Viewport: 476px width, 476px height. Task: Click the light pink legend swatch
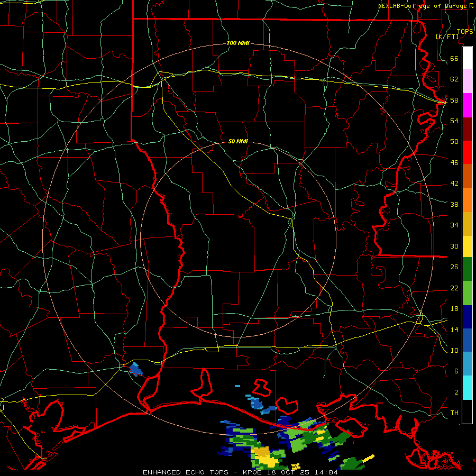[x=467, y=81]
